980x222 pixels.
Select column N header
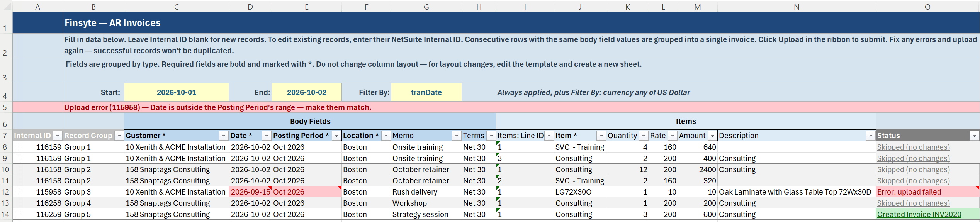pyautogui.click(x=797, y=7)
